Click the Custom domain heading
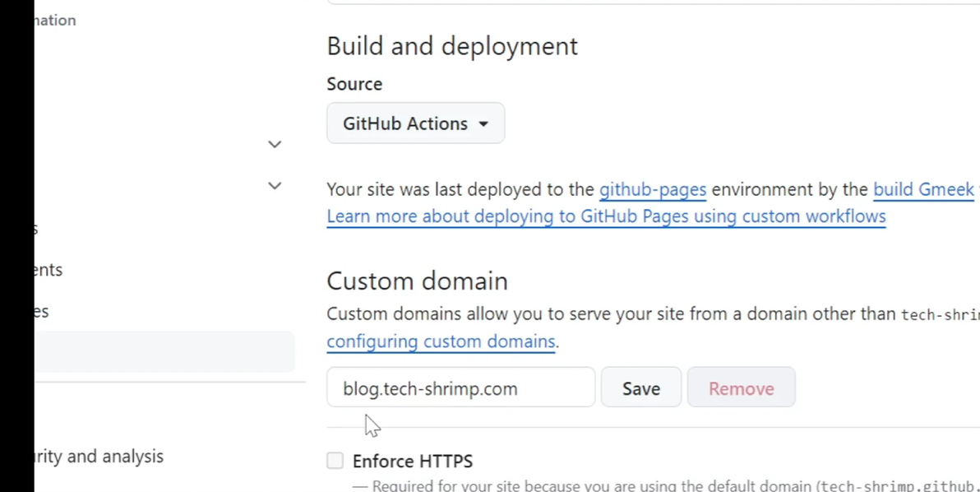The width and height of the screenshot is (980, 492). (x=417, y=281)
